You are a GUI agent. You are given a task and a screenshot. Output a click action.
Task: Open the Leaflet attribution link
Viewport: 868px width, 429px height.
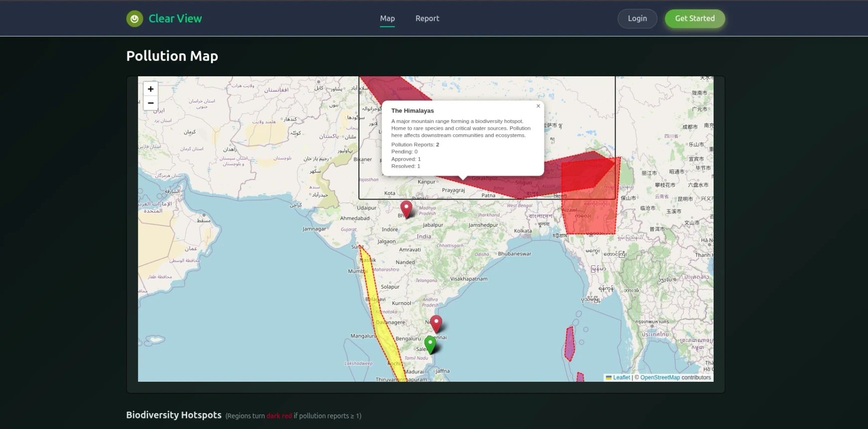point(621,378)
